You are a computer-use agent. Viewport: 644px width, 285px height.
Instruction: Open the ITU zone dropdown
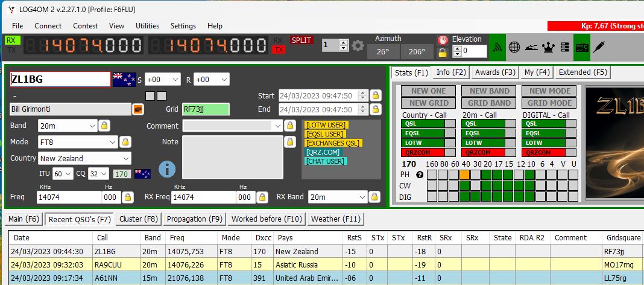tap(68, 174)
